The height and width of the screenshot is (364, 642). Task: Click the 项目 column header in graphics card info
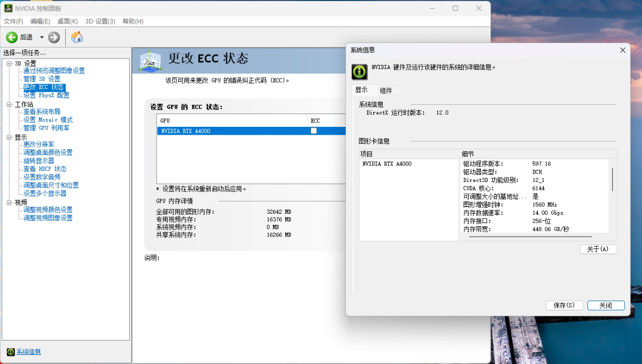click(409, 154)
